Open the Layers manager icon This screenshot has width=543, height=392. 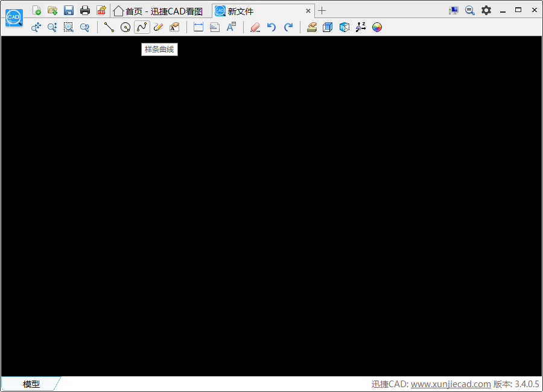click(311, 27)
